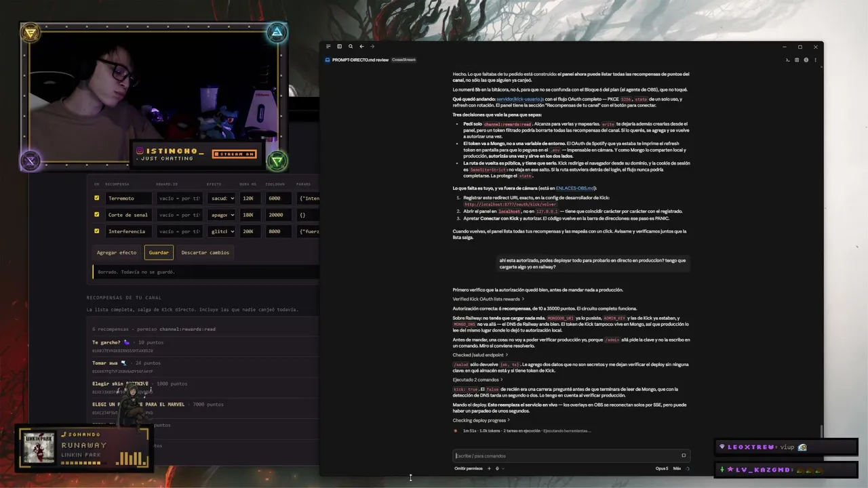
Task: Open the ENLACES-OBS.md link
Action: [575, 188]
